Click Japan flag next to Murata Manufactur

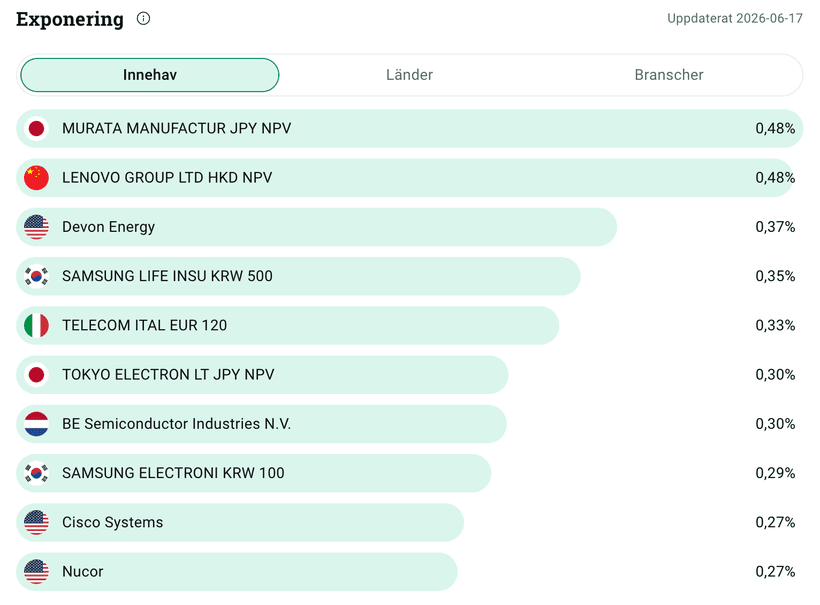[x=37, y=128]
